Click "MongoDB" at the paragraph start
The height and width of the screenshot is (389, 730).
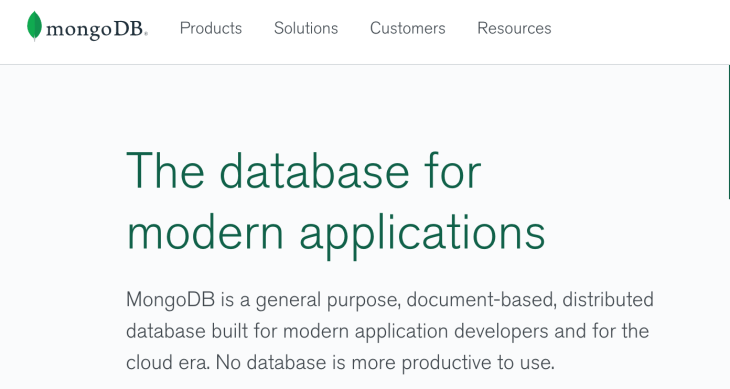[170, 300]
